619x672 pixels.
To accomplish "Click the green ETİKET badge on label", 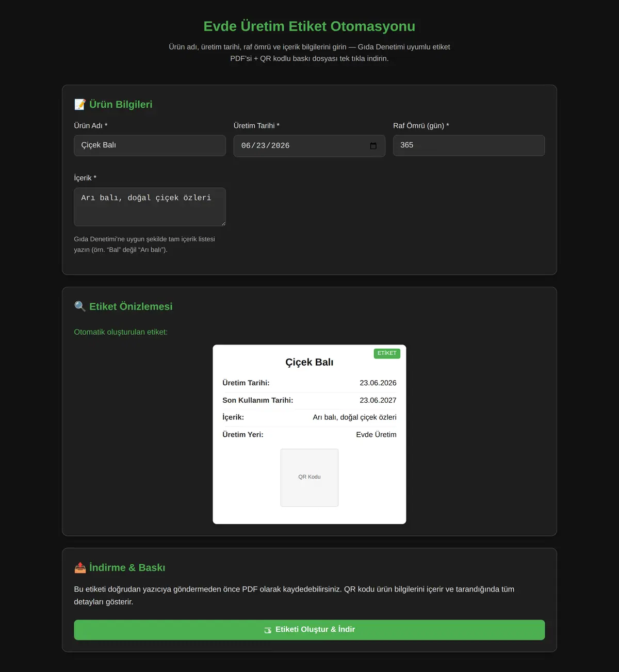I will (387, 353).
